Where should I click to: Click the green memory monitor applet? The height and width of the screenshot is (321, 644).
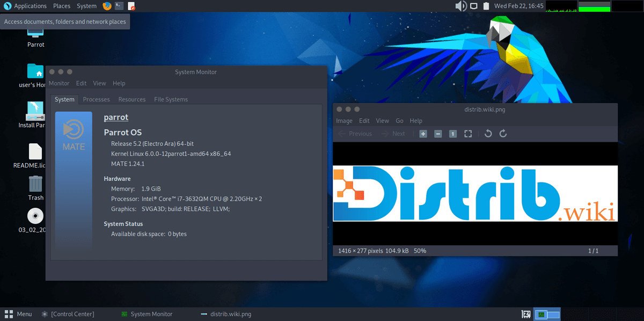click(594, 6)
